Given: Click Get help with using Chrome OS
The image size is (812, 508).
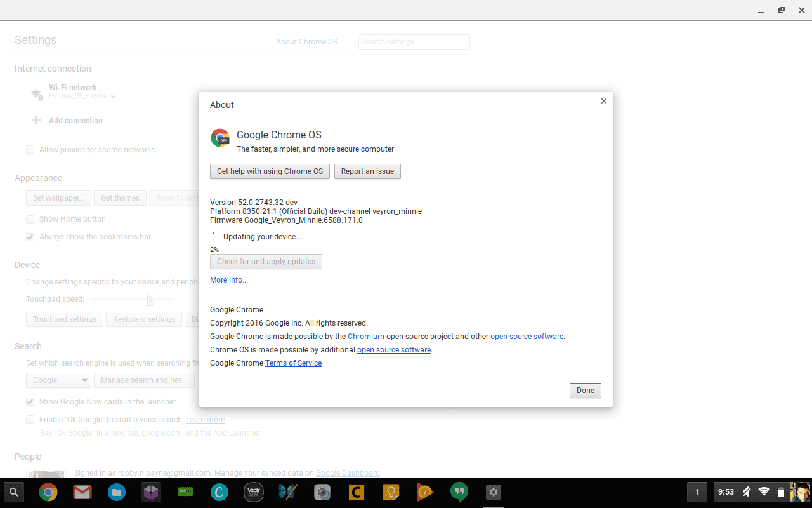Looking at the screenshot, I should pyautogui.click(x=270, y=171).
